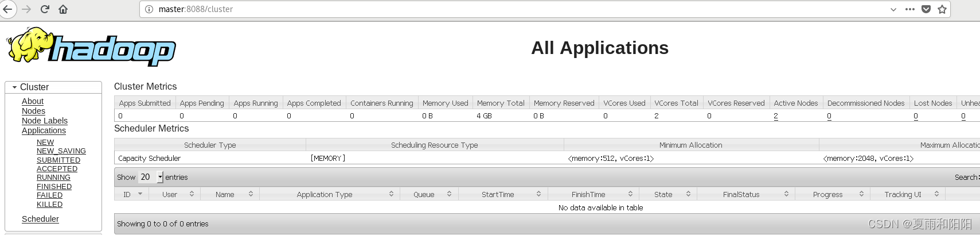
Task: Click the Scheduling Resource Type header
Action: [434, 145]
